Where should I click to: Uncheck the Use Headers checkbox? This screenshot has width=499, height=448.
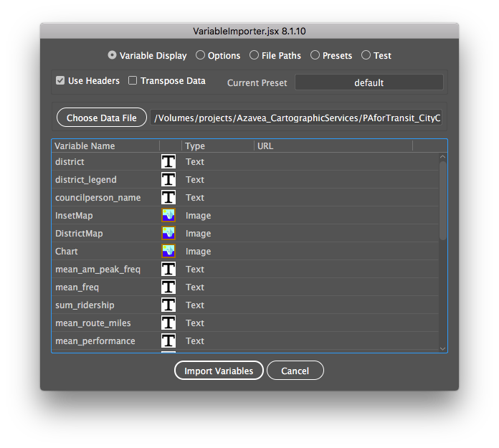click(x=61, y=81)
